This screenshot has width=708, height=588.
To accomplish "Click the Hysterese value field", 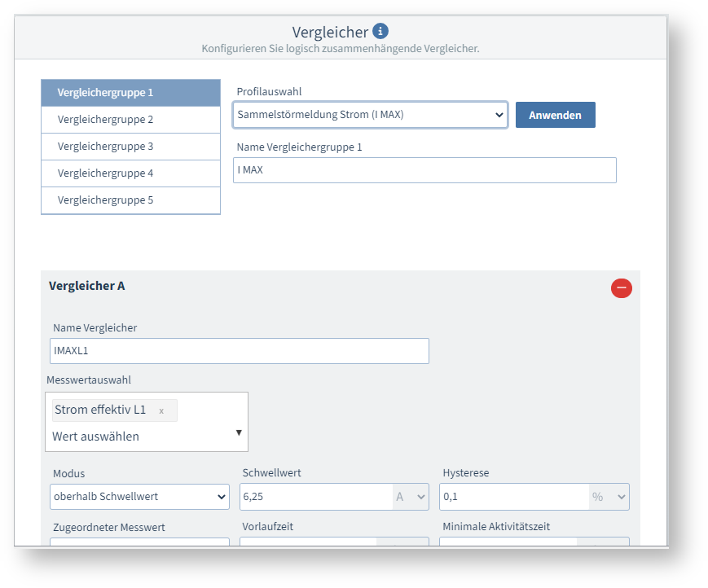I will click(513, 496).
